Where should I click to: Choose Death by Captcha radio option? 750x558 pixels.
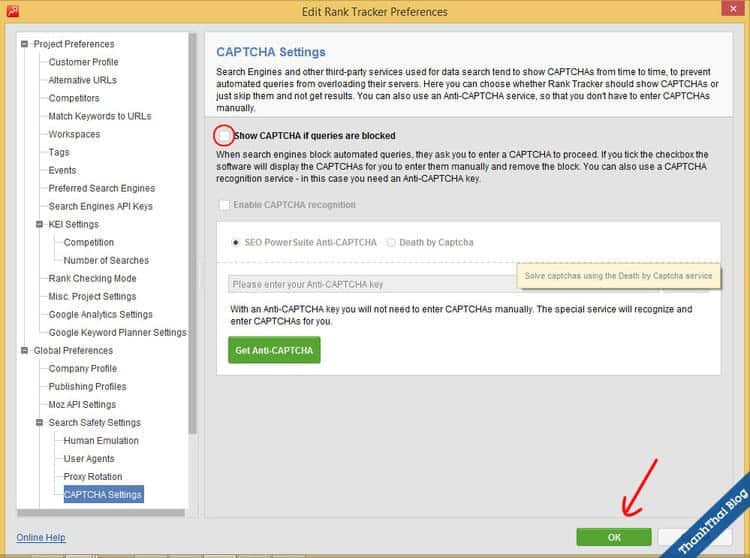391,242
